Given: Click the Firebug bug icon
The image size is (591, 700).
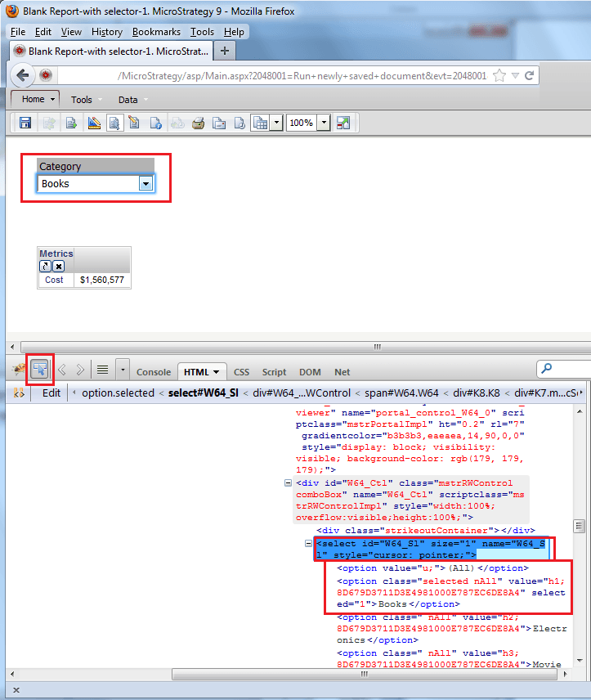Looking at the screenshot, I should (18, 370).
